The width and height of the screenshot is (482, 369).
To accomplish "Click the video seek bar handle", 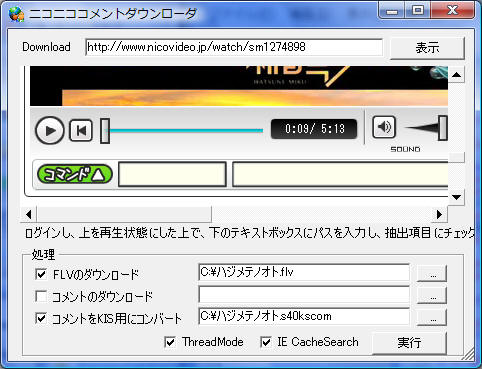I will tap(105, 131).
